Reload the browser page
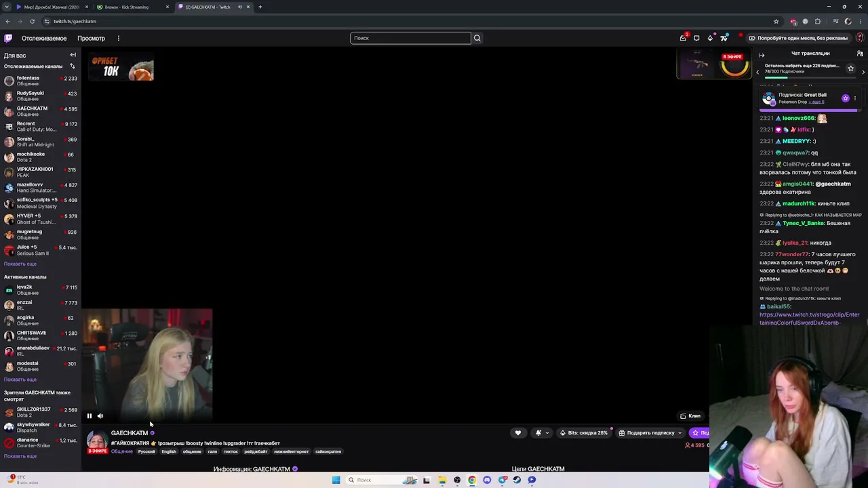868x488 pixels. (32, 21)
